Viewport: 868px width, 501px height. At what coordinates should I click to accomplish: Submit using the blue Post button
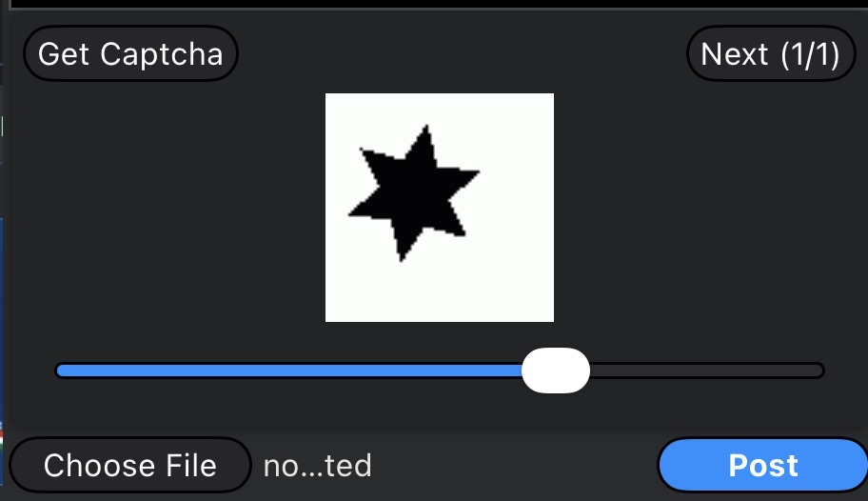point(762,465)
